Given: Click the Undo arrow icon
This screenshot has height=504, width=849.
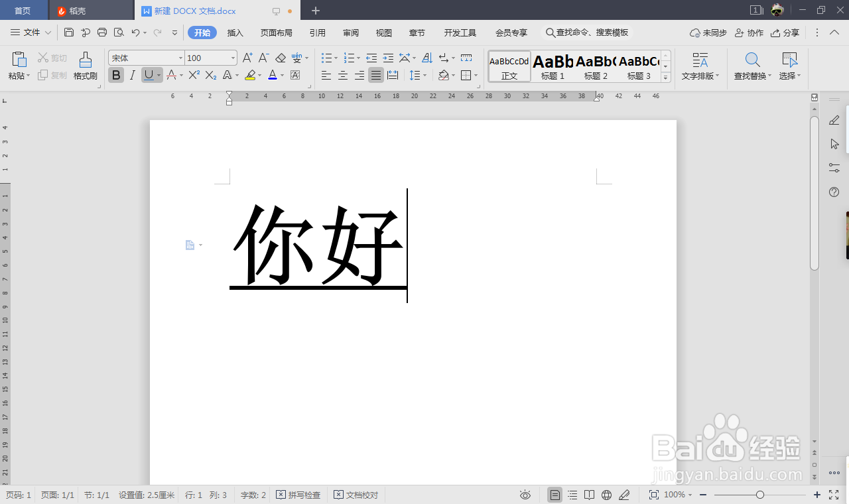Looking at the screenshot, I should [x=135, y=32].
